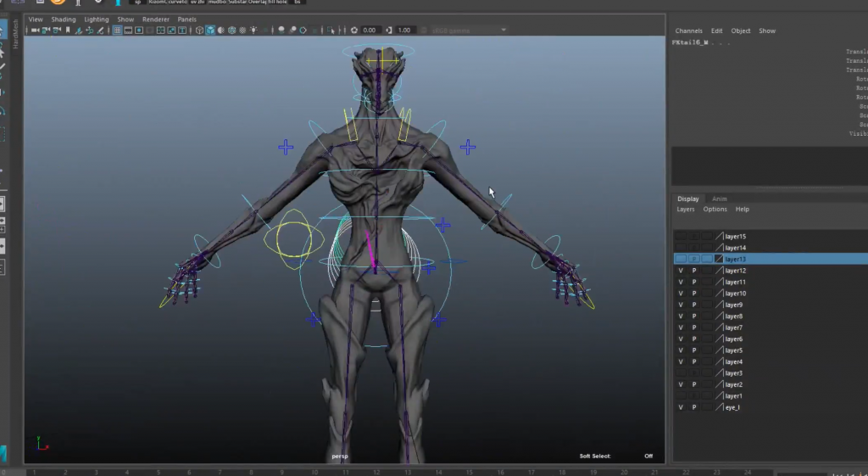This screenshot has width=868, height=476.
Task: Open the Object menu in Channel Box
Action: coord(741,31)
